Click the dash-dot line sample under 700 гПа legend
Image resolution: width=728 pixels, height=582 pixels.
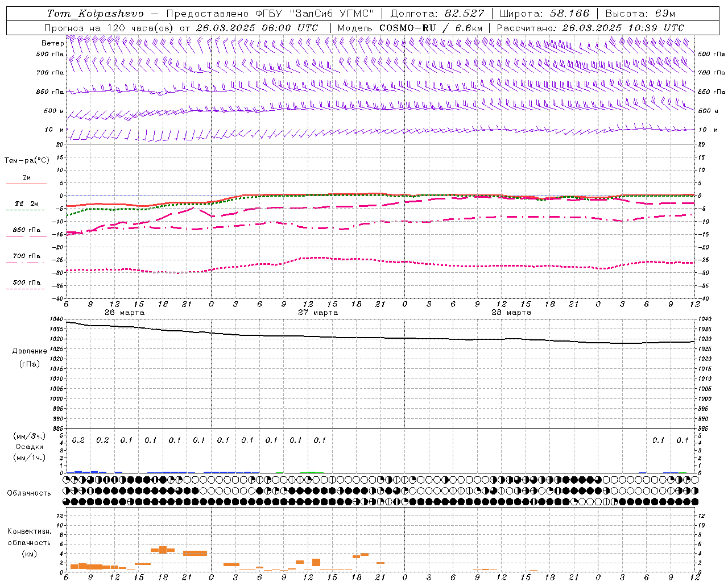[x=25, y=263]
